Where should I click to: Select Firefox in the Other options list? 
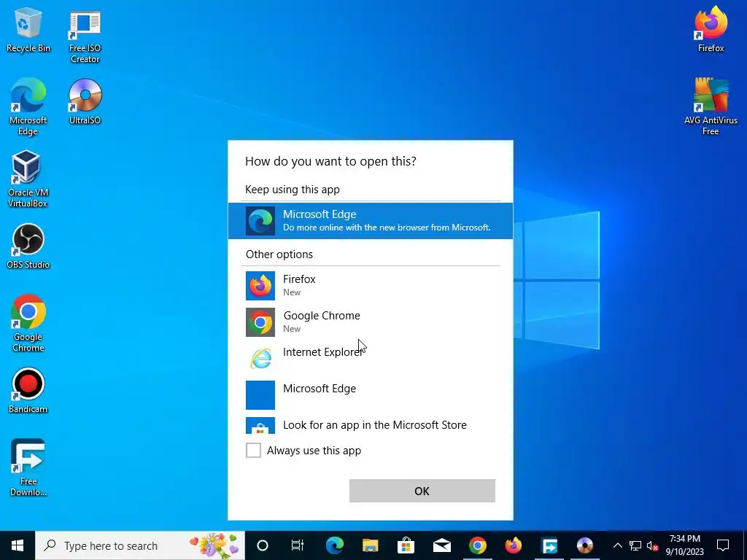pos(370,285)
